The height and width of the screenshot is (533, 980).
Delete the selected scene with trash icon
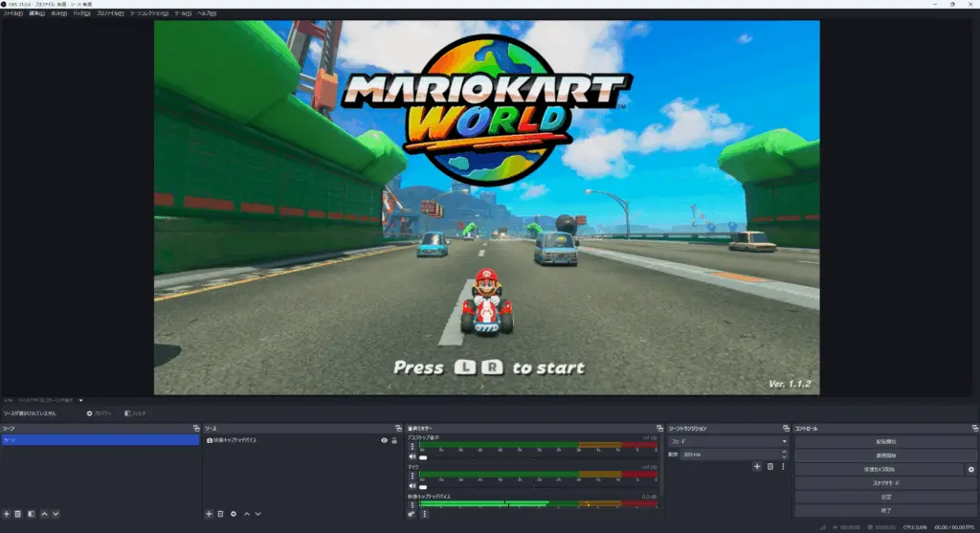click(18, 514)
